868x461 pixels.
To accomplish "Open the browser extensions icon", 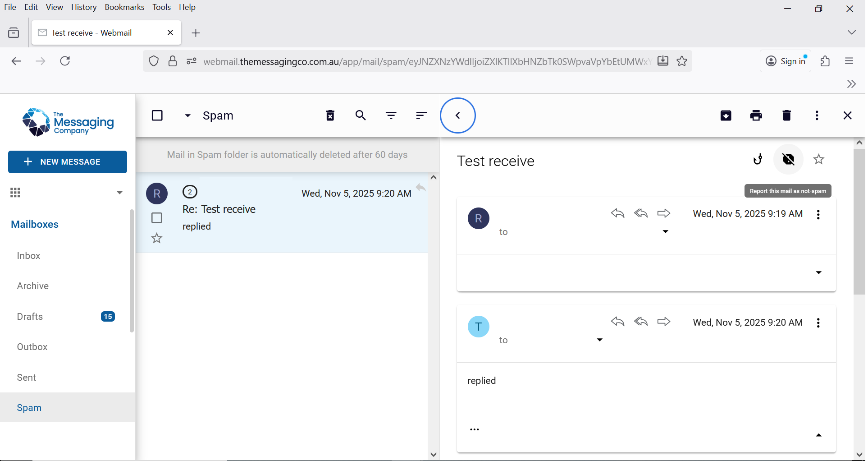I will (x=825, y=61).
